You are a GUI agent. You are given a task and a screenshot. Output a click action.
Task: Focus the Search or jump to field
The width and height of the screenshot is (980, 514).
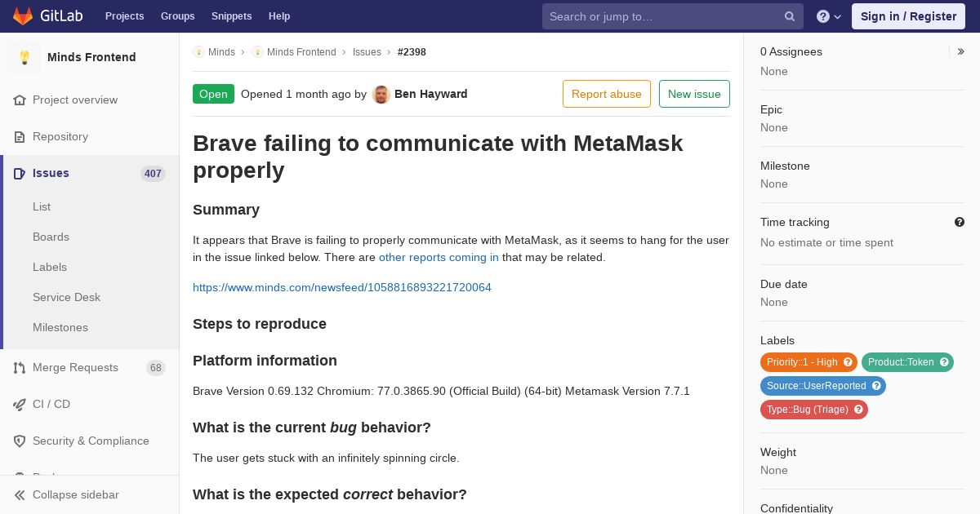[x=665, y=16]
